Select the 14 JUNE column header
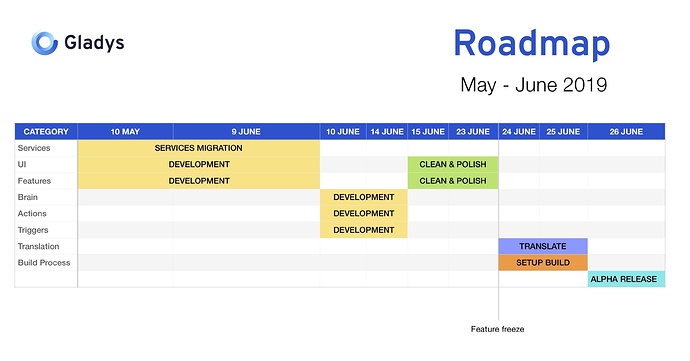 point(387,132)
